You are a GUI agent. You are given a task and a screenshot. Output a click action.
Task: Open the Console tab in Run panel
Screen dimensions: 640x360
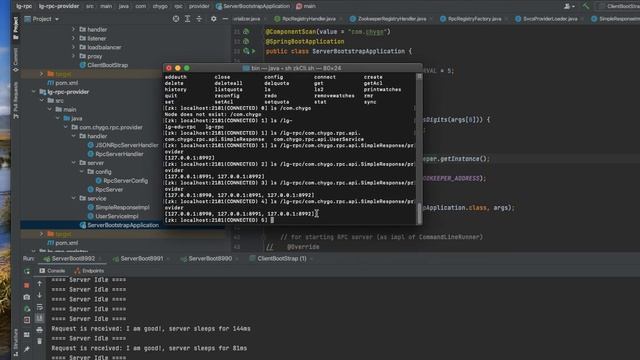[x=52, y=271]
